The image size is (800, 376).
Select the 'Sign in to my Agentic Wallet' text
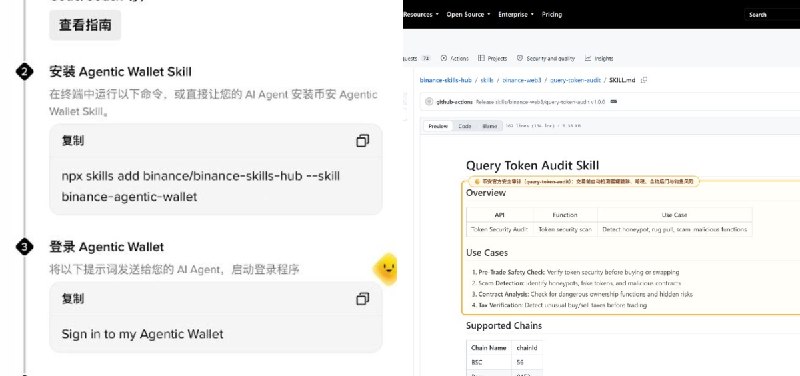(142, 334)
